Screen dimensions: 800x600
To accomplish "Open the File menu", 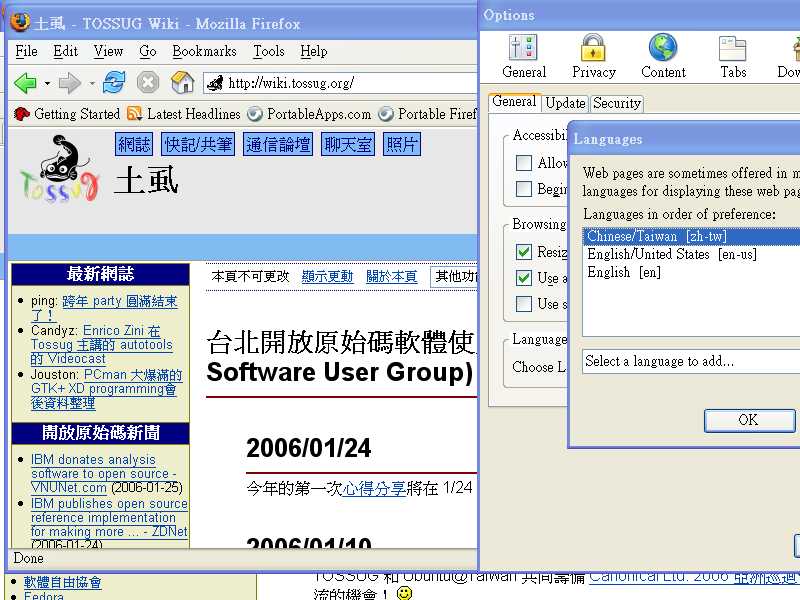I will [26, 51].
